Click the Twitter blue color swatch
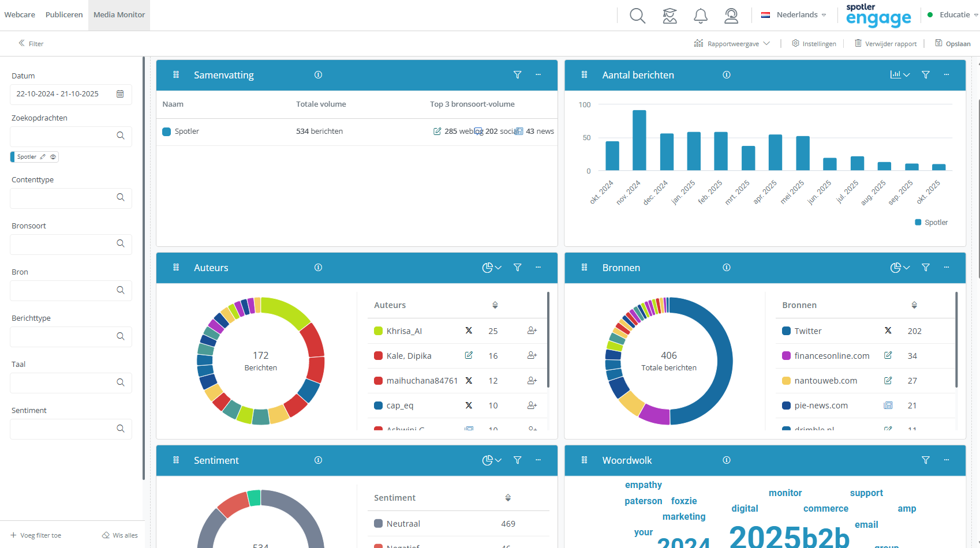The image size is (980, 548). [x=786, y=331]
